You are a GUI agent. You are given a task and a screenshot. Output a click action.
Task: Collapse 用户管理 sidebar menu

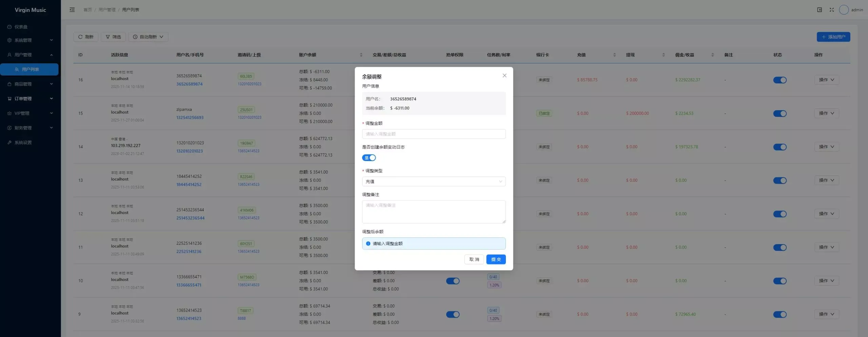29,55
